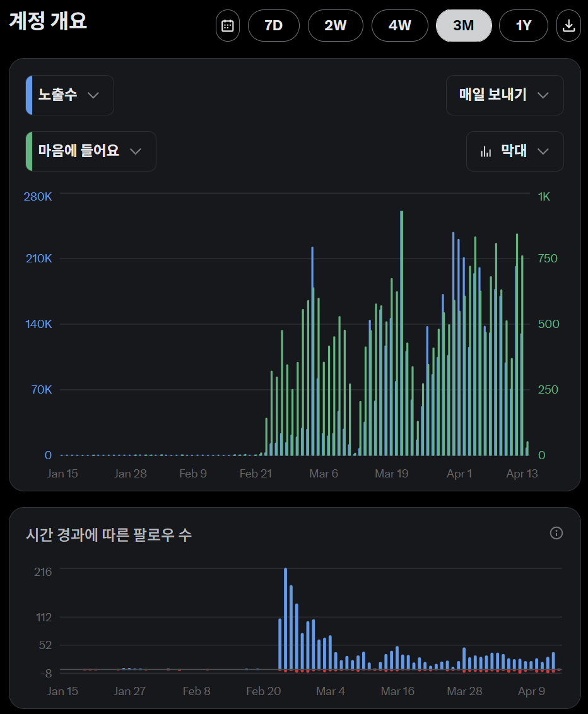Click the green 250 axis label
Image resolution: width=588 pixels, height=714 pixels.
[548, 390]
